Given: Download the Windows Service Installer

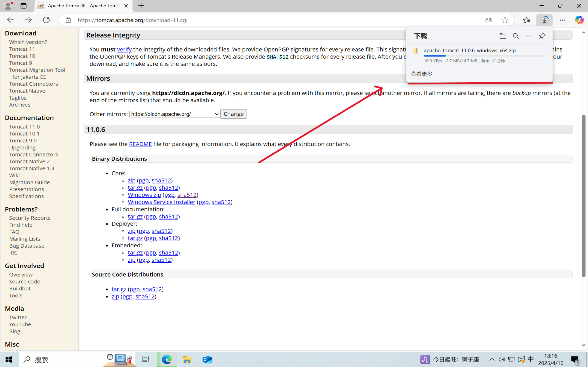Looking at the screenshot, I should click(x=162, y=202).
